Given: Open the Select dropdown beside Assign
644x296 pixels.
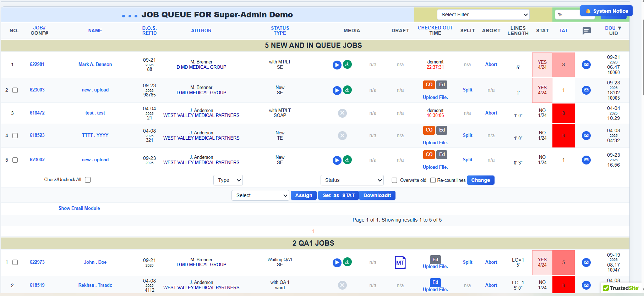Looking at the screenshot, I should tap(260, 195).
